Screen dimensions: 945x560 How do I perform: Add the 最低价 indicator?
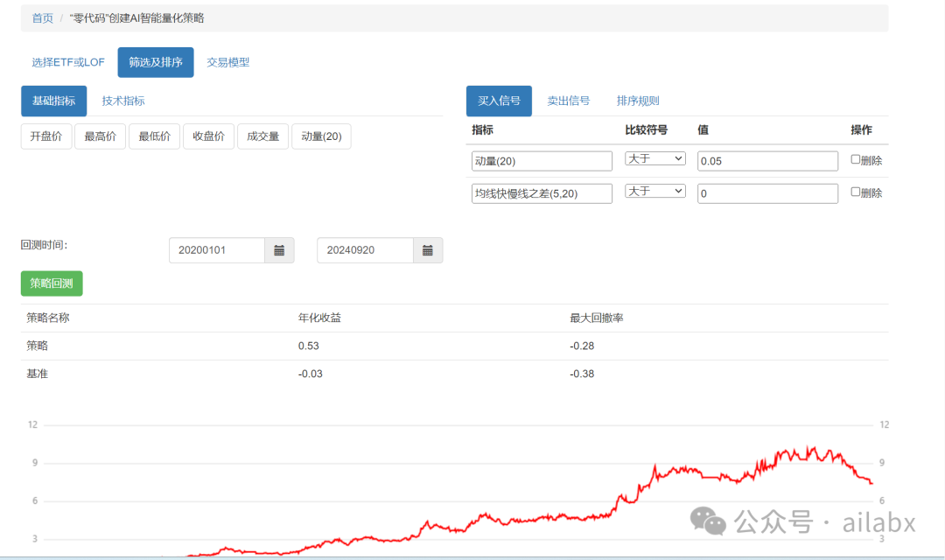(x=154, y=136)
